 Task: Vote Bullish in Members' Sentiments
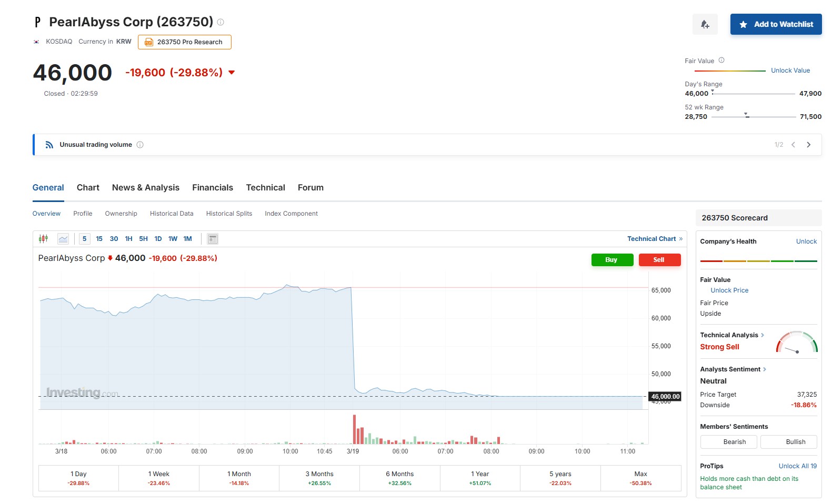pyautogui.click(x=789, y=442)
